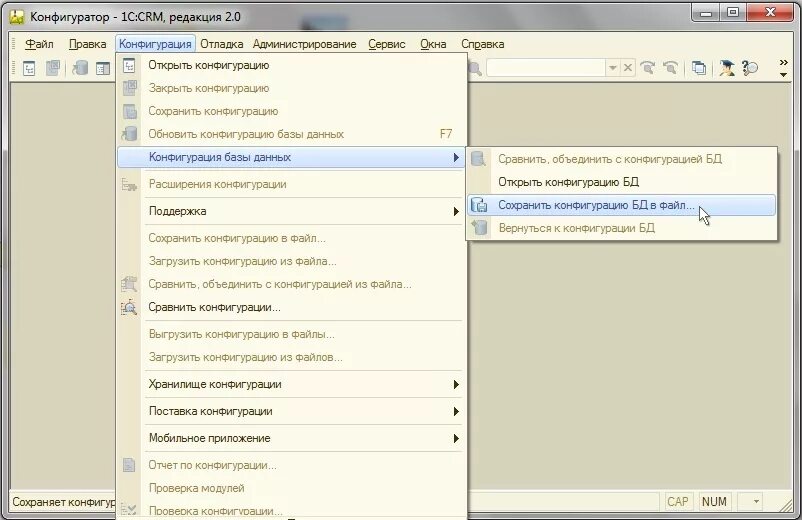Click the Open configuration toolbar icon
This screenshot has width=802, height=520.
pos(29,68)
